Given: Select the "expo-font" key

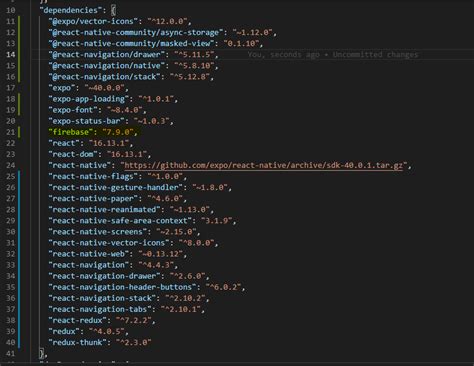Looking at the screenshot, I should pyautogui.click(x=75, y=110).
